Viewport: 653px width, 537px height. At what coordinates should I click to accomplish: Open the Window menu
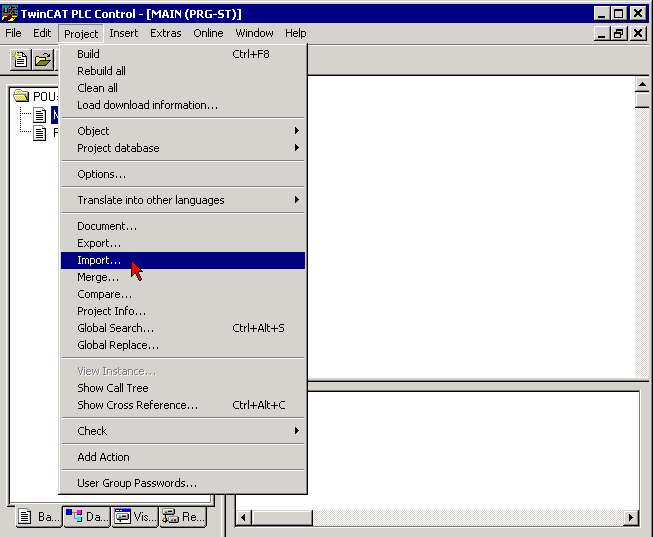coord(254,33)
